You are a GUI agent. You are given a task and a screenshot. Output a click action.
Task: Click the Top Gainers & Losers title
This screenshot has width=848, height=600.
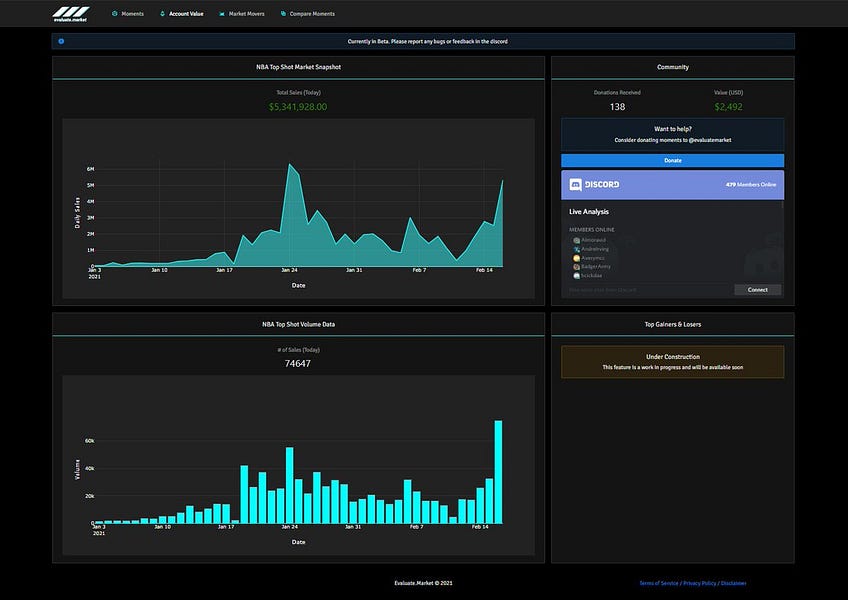[x=673, y=324]
